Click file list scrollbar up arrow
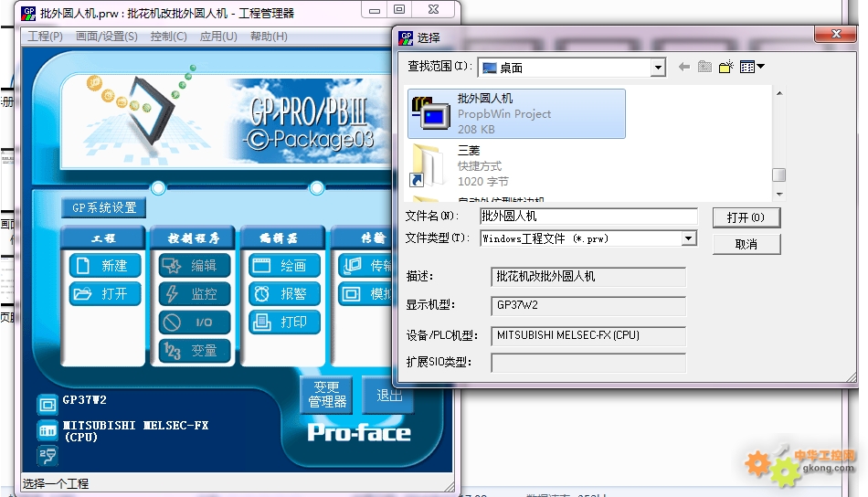 pyautogui.click(x=778, y=93)
